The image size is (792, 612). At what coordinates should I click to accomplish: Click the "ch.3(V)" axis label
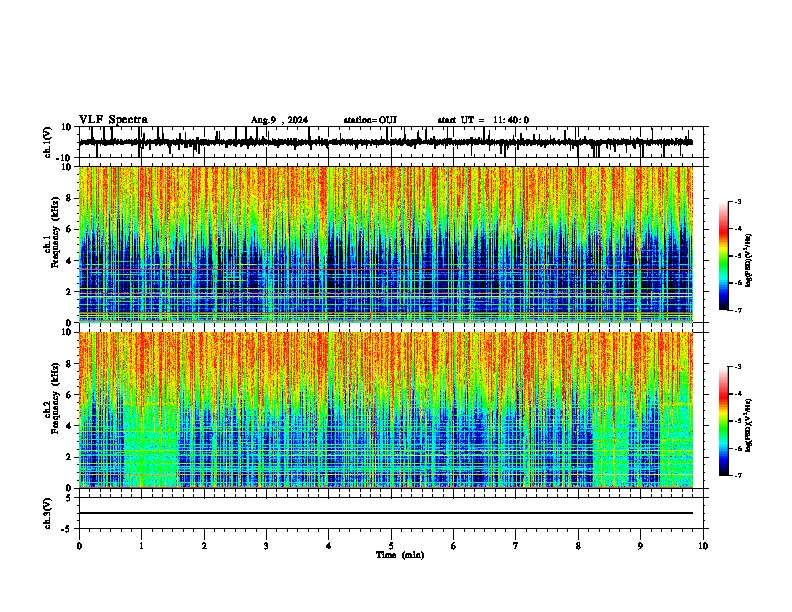pos(48,514)
